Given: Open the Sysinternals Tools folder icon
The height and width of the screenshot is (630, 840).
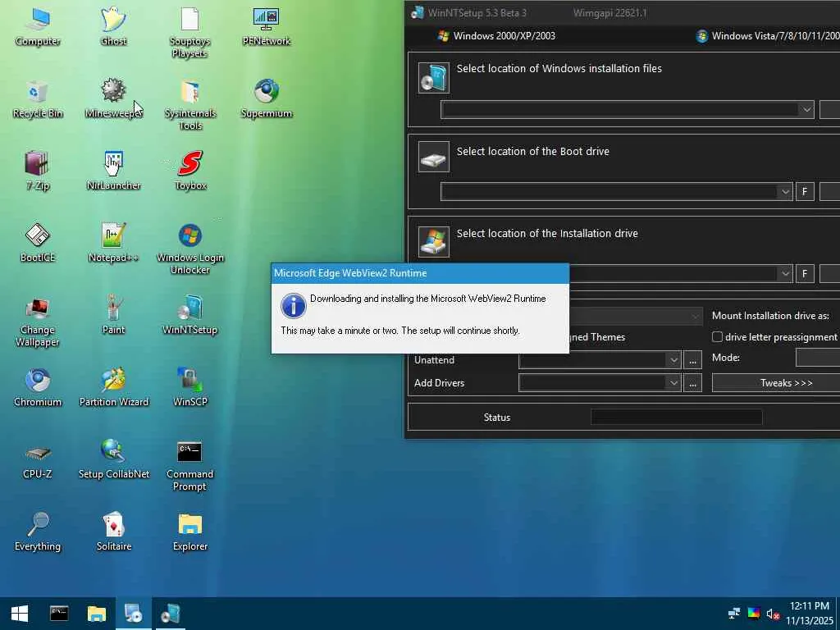Looking at the screenshot, I should tap(189, 105).
